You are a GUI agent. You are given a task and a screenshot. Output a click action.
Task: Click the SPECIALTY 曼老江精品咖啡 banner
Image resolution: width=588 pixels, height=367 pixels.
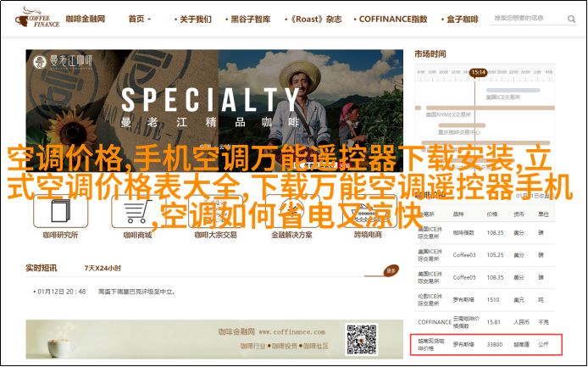[x=214, y=110]
